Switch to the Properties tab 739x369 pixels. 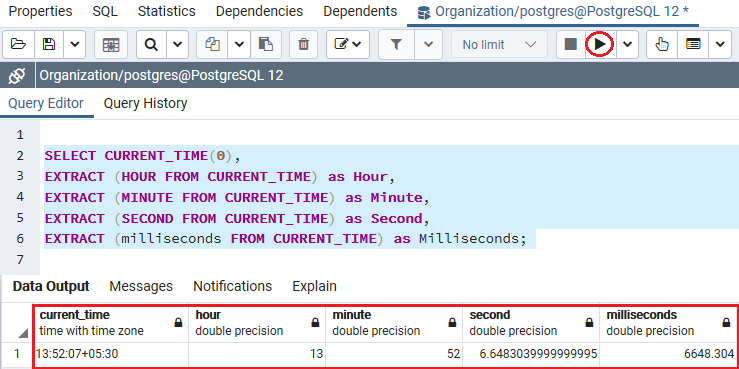point(41,11)
